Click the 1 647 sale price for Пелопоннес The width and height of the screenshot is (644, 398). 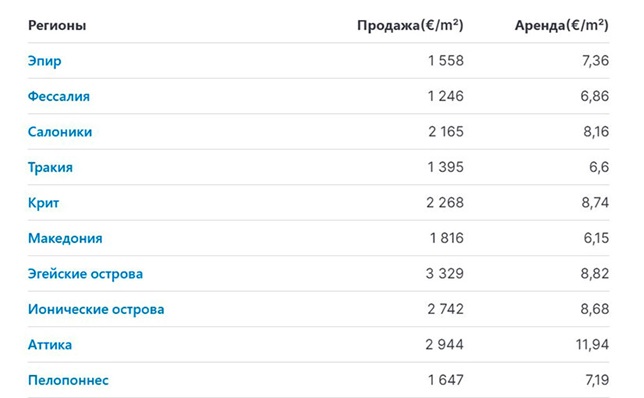pyautogui.click(x=446, y=380)
